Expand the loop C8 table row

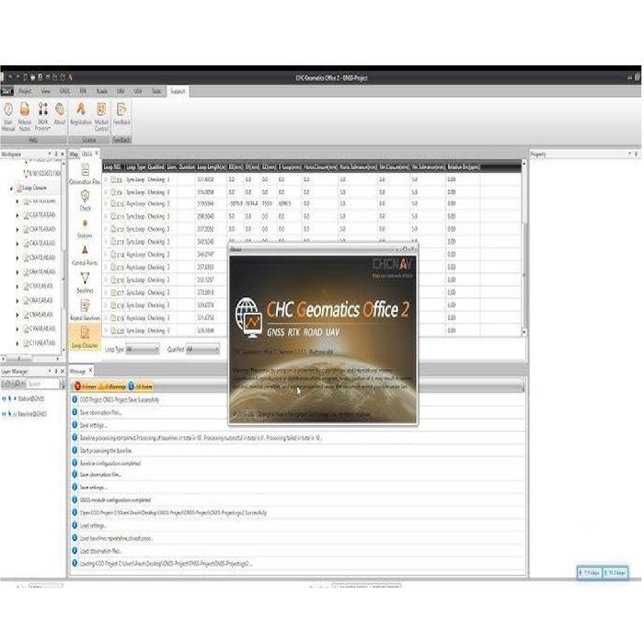[106, 180]
